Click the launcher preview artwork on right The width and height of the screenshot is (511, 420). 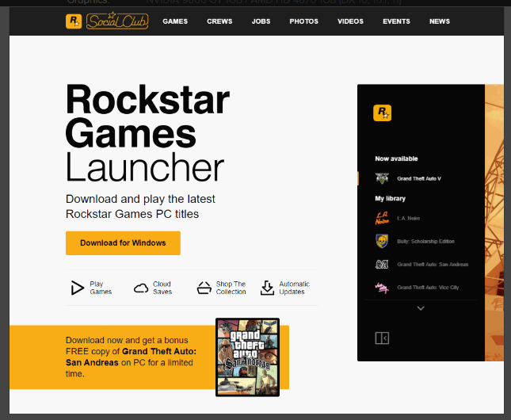[494, 223]
